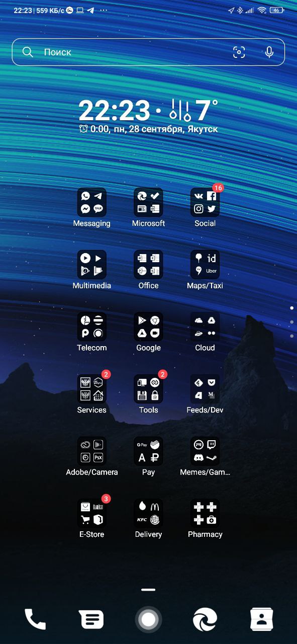Viewport: 297px width, 644px height.
Task: Open the E-Store folder
Action: pos(91,514)
